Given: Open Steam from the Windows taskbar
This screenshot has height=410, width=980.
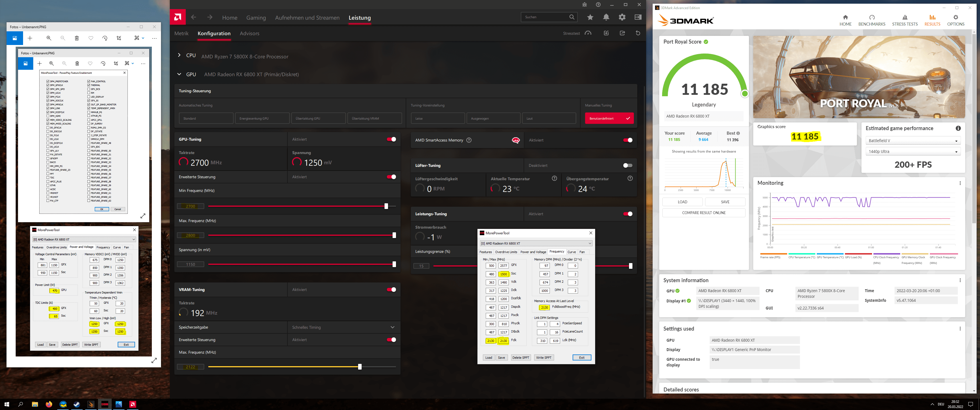Looking at the screenshot, I should tap(77, 404).
